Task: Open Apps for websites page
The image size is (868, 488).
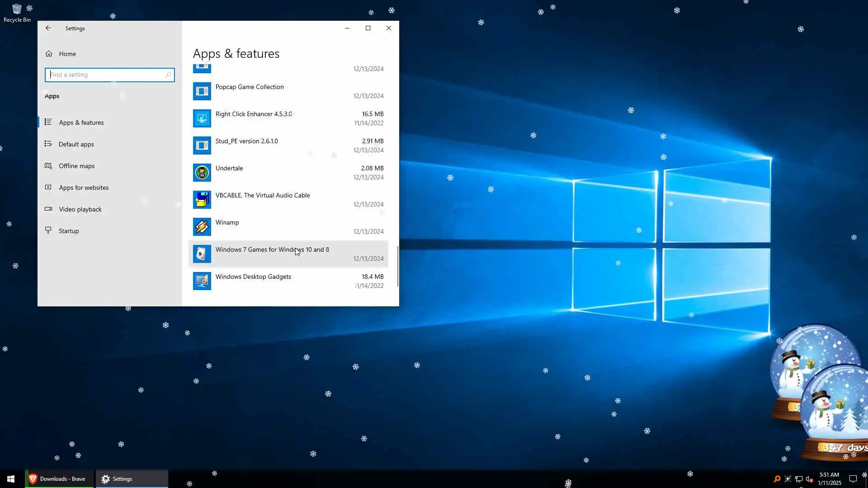Action: point(84,188)
